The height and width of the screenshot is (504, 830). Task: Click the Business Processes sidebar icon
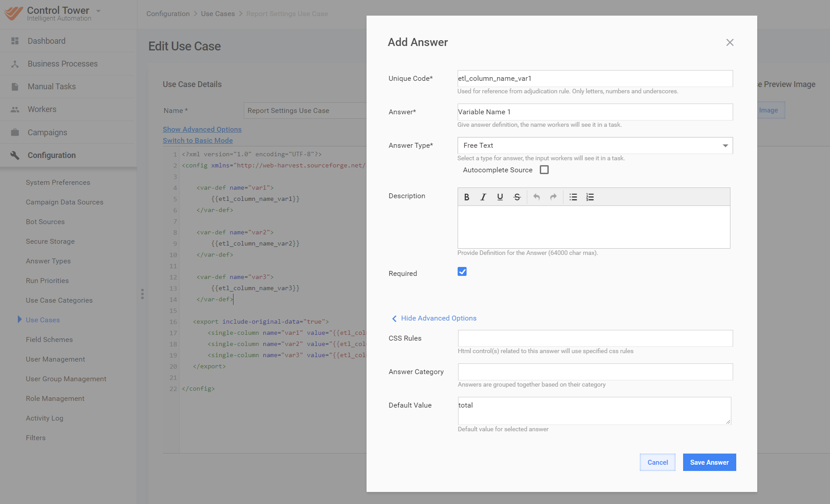click(15, 64)
